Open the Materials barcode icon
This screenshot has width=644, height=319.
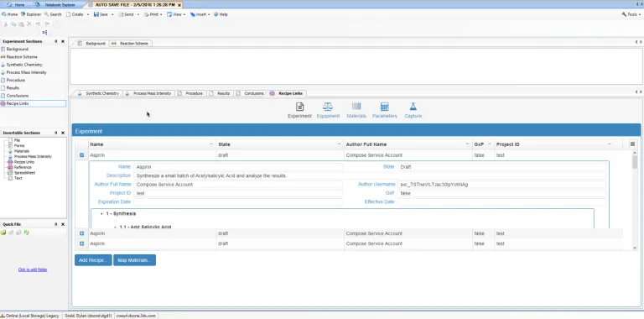pos(356,107)
